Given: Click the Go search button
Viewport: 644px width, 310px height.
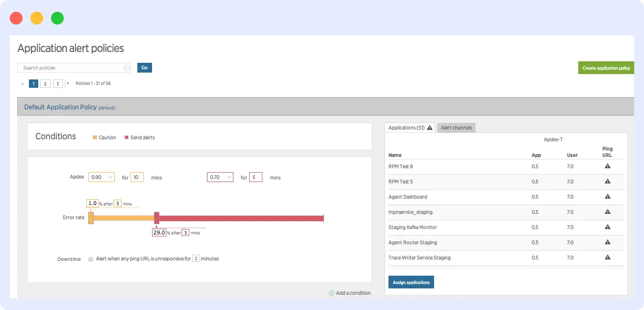Looking at the screenshot, I should click(145, 68).
